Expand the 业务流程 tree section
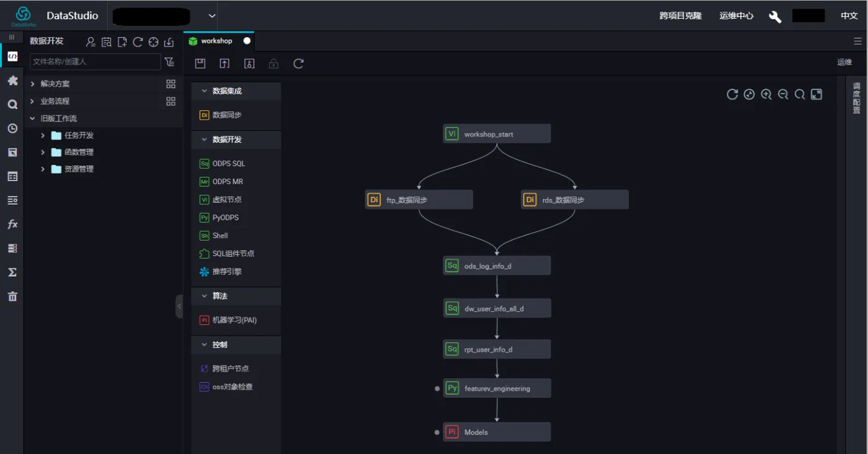 (x=33, y=101)
